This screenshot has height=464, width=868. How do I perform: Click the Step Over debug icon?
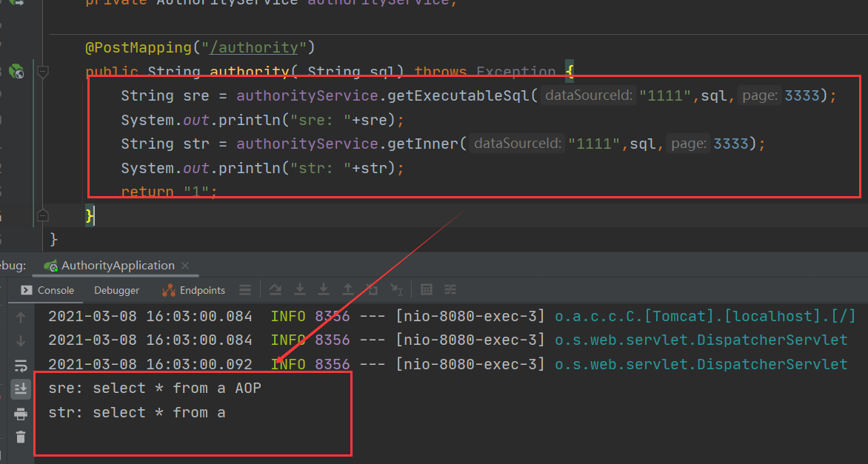pos(275,289)
